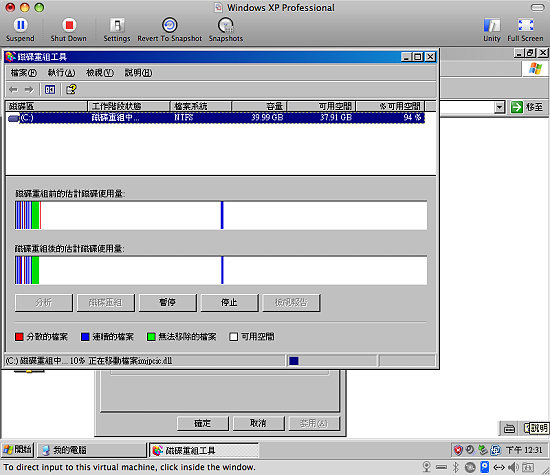Click the after-defrag disk usage map
The height and width of the screenshot is (475, 550).
coord(221,270)
